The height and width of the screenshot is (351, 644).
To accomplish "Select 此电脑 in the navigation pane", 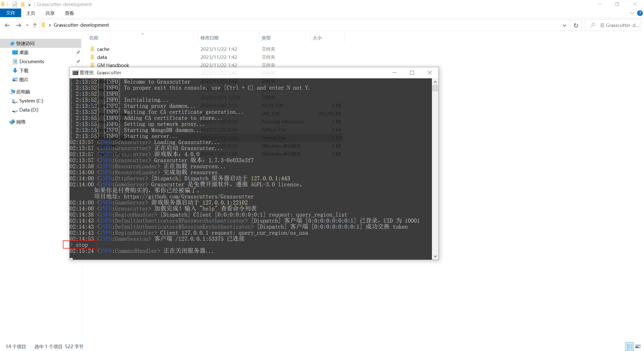I will 23,92.
